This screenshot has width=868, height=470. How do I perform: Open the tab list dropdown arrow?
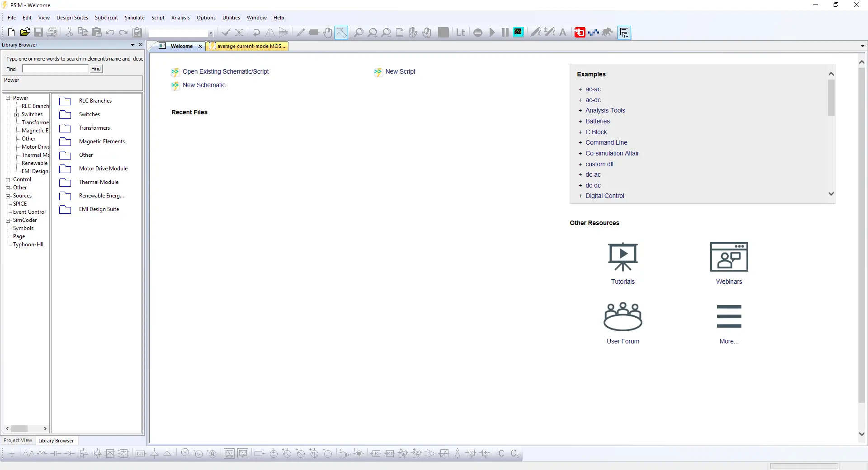click(x=863, y=46)
